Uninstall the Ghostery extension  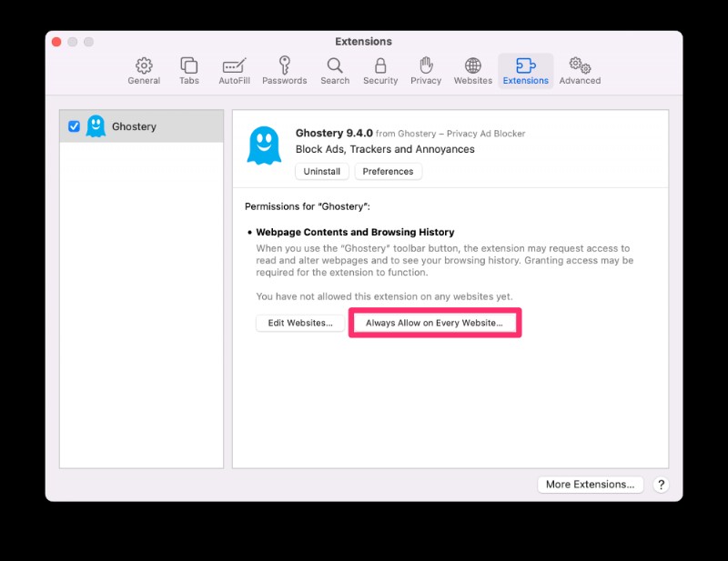(320, 171)
